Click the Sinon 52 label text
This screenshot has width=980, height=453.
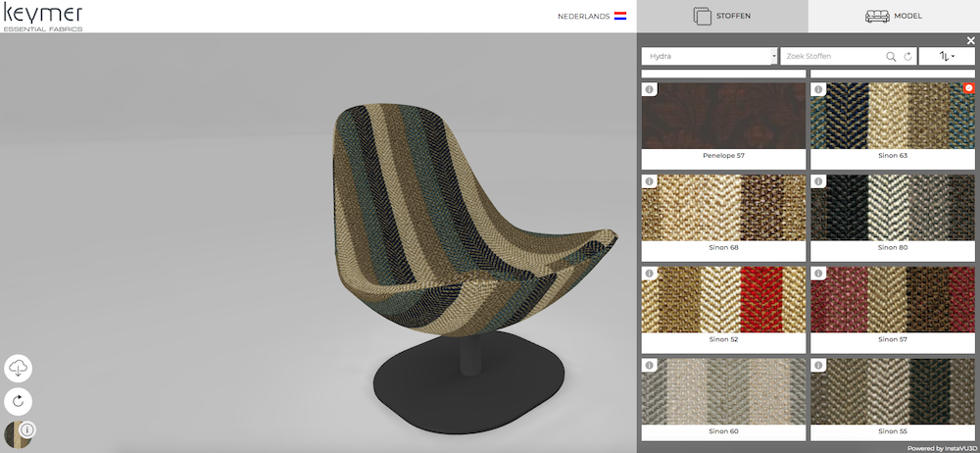724,339
